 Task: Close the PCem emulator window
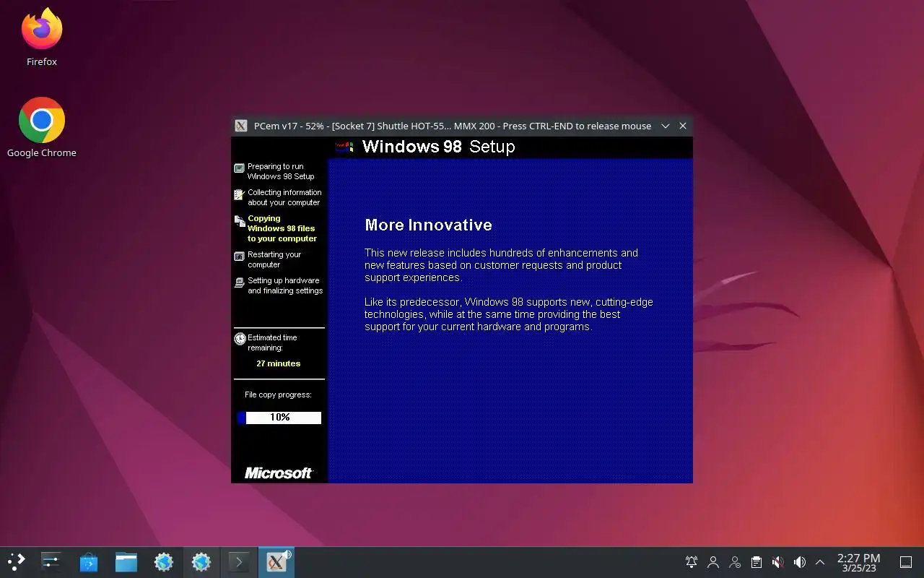pos(683,126)
